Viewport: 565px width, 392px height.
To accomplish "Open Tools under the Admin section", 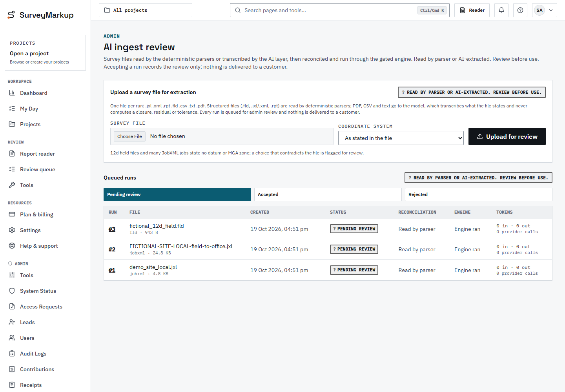I will click(45, 275).
